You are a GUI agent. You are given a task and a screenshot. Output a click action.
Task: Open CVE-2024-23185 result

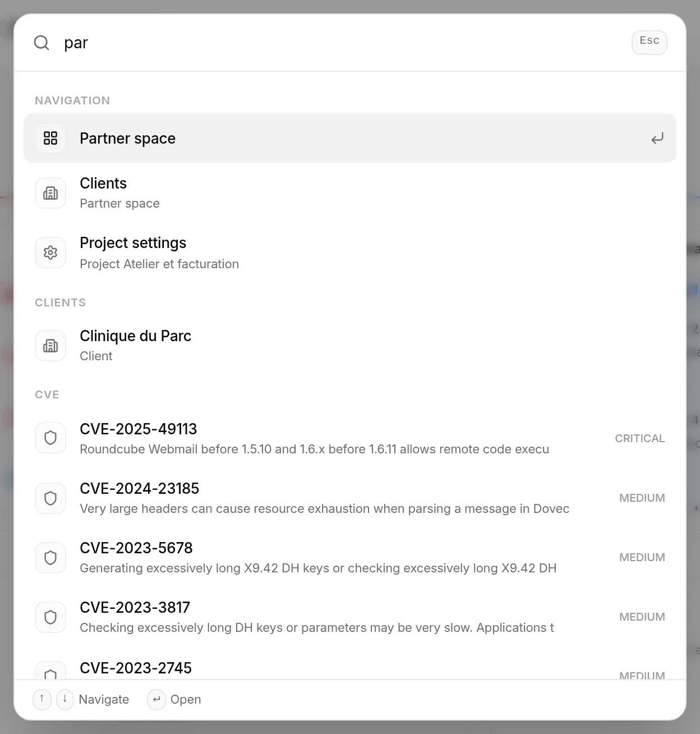point(350,498)
